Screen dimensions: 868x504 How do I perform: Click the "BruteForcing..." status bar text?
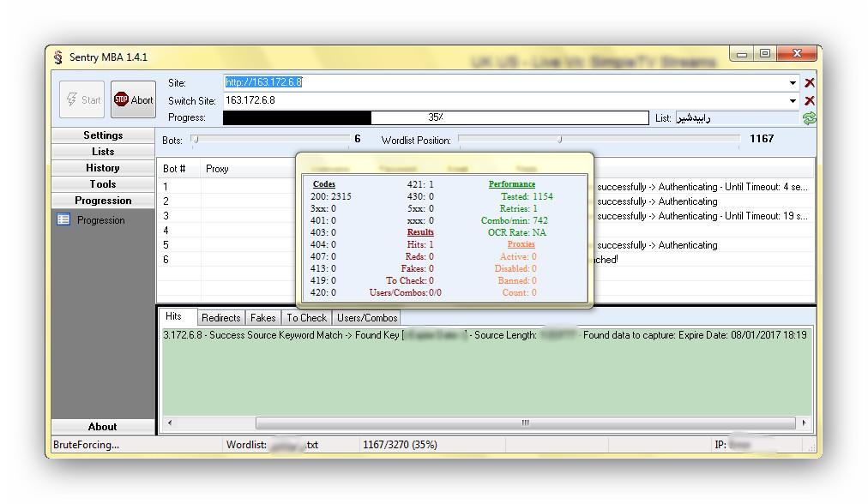87,445
